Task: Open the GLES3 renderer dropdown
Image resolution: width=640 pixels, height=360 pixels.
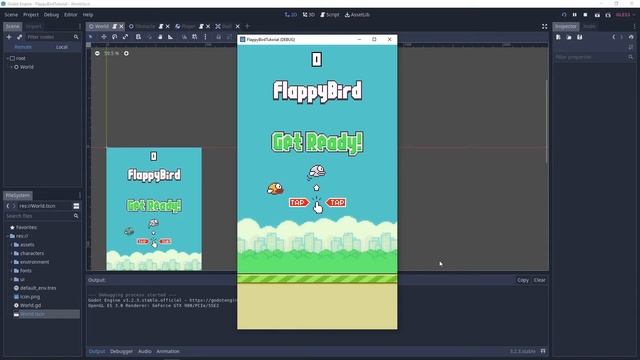Action: click(x=624, y=15)
